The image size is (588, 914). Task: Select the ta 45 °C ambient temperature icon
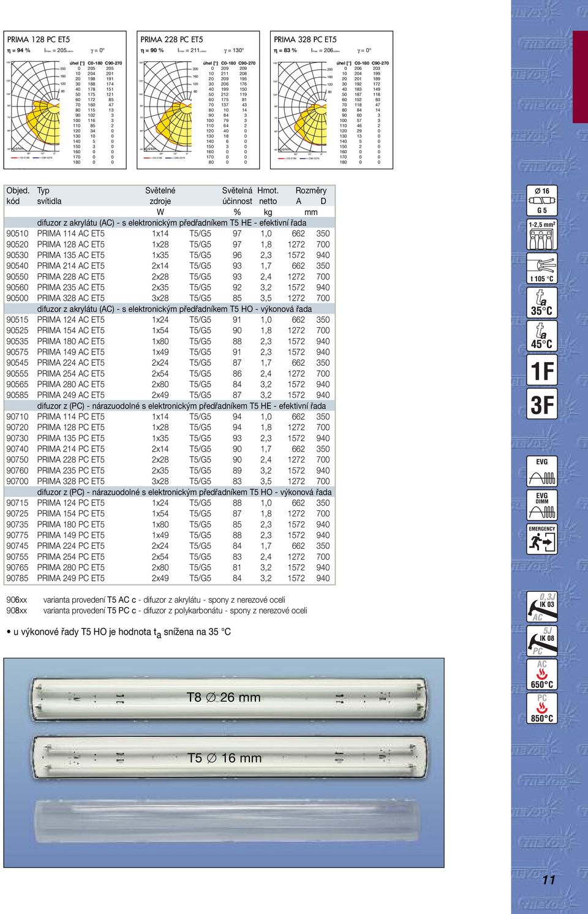click(x=542, y=336)
